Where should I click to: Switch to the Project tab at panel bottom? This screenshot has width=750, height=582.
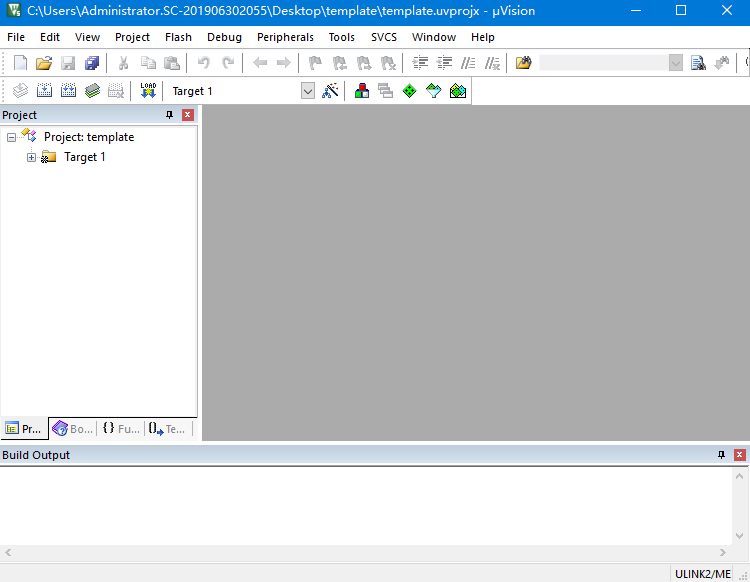[x=24, y=428]
